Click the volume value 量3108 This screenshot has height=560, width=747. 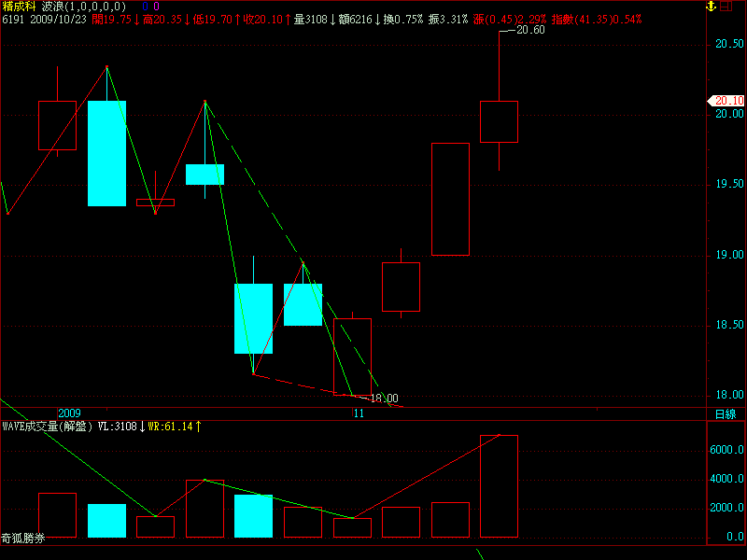pos(311,20)
